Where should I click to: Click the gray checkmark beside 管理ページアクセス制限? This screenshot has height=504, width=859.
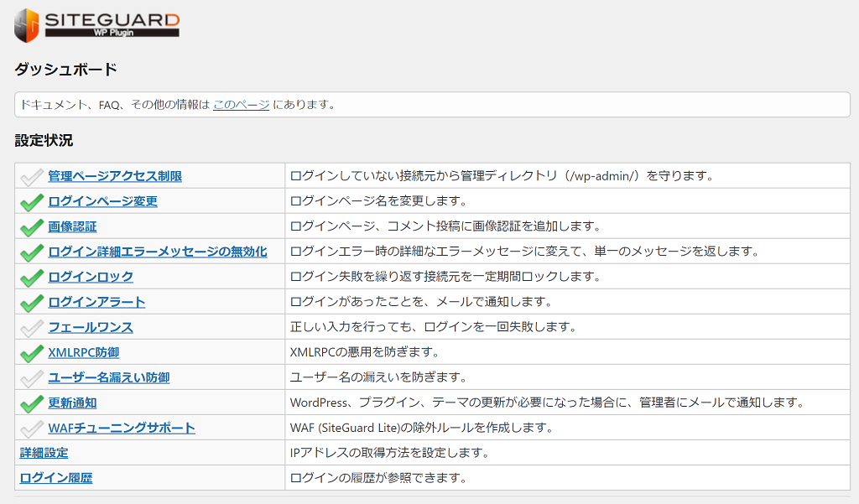32,176
